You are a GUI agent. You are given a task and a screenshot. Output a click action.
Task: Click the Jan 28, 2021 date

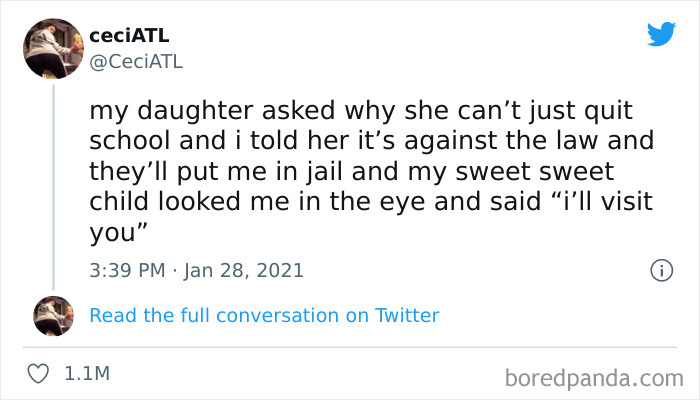245,270
